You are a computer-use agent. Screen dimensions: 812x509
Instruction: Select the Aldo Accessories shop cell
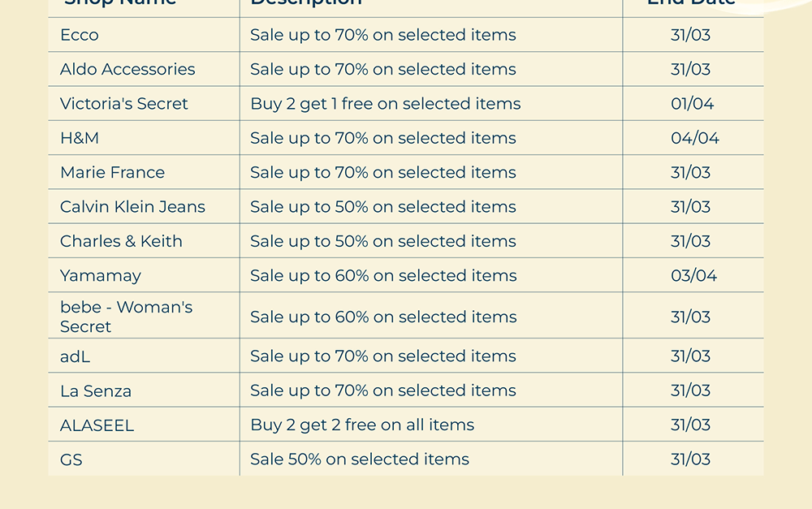127,69
